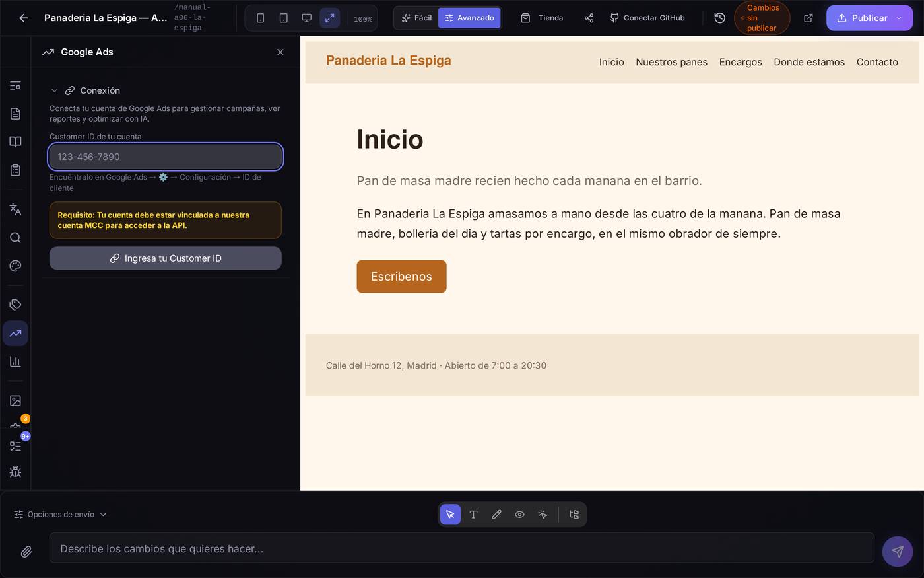Click Contacto in site navigation

point(877,62)
